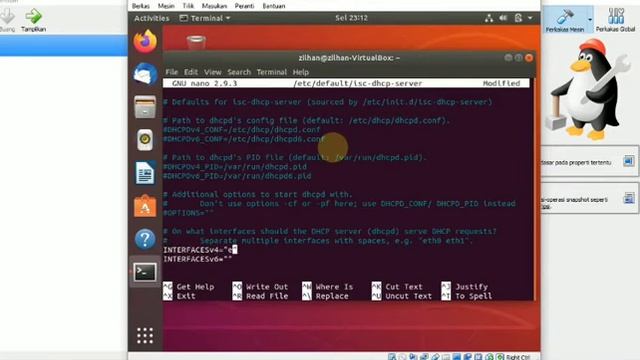Click the /etc/default/isc-dhcp-server filename in nano
This screenshot has height=360, width=640.
pyautogui.click(x=358, y=83)
